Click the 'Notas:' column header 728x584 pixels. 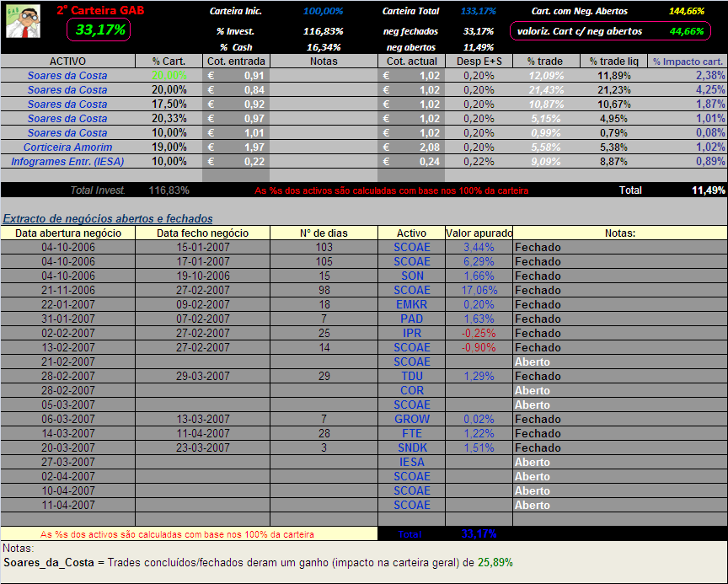[x=620, y=233]
